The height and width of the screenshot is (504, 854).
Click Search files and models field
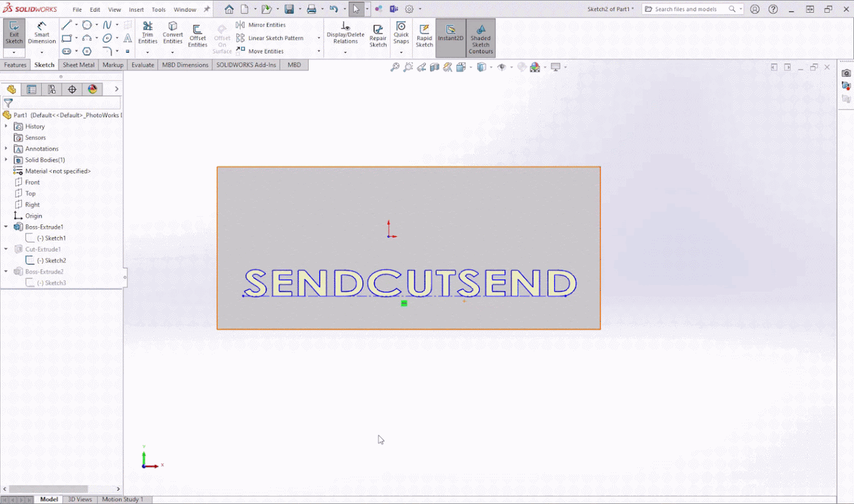tap(692, 9)
